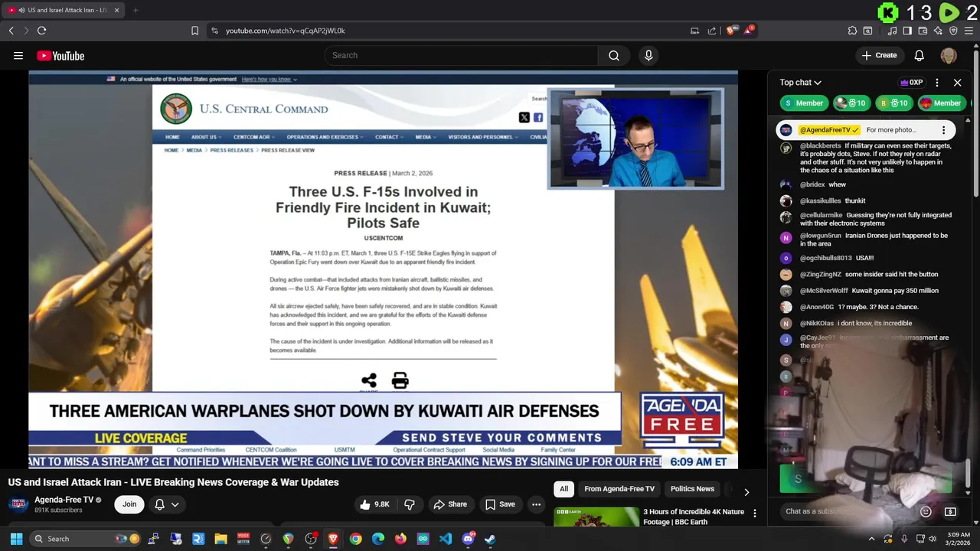Image resolution: width=980 pixels, height=551 pixels.
Task: Share this video
Action: coord(450,504)
